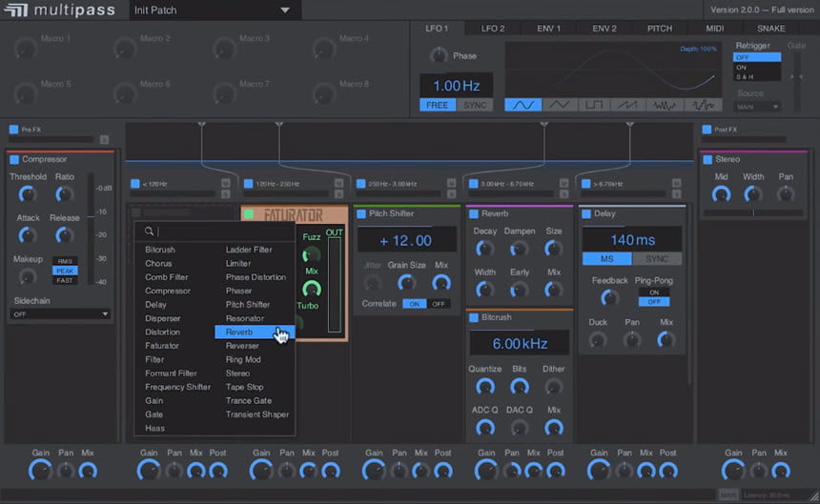Screen dimensions: 820x504
Task: Toggle the 250Hz - 3.00kHz band enable
Action: click(x=360, y=184)
